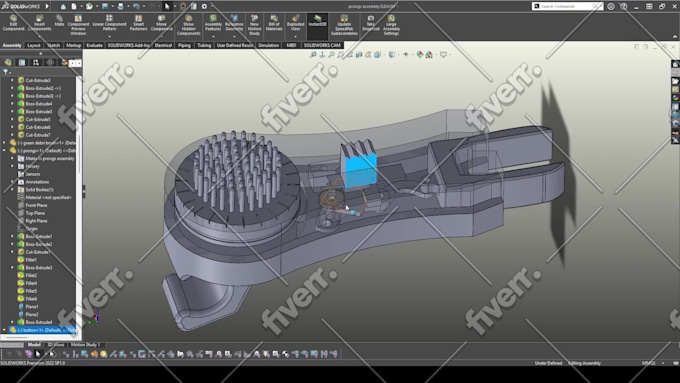Select Material <not specified> entry
The width and height of the screenshot is (680, 383).
(x=48, y=197)
